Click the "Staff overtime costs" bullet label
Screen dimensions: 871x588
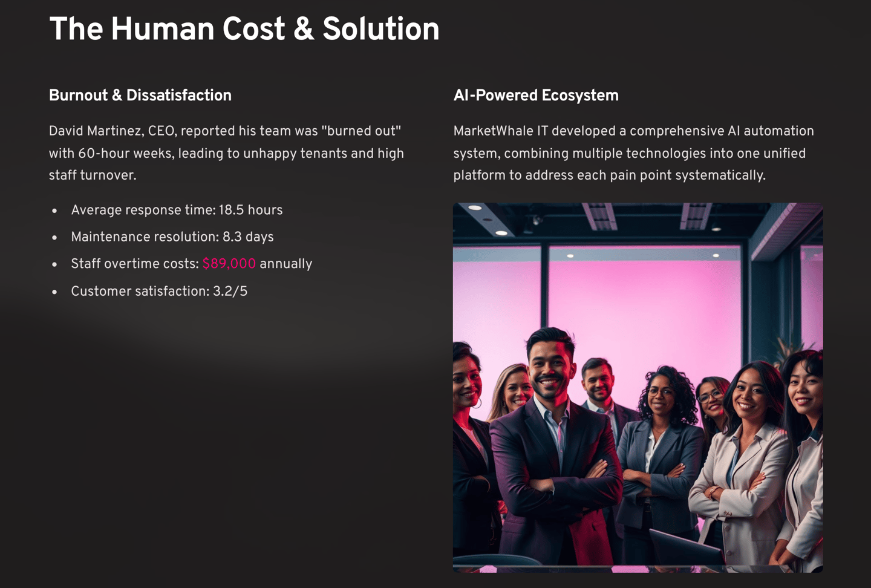point(134,264)
